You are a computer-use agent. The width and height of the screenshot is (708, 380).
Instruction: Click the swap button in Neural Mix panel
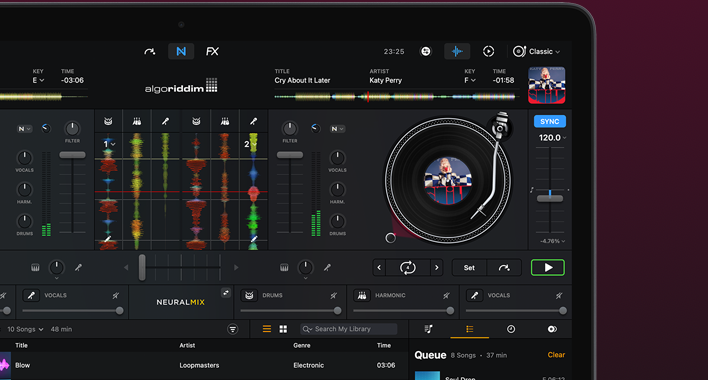coord(226,293)
